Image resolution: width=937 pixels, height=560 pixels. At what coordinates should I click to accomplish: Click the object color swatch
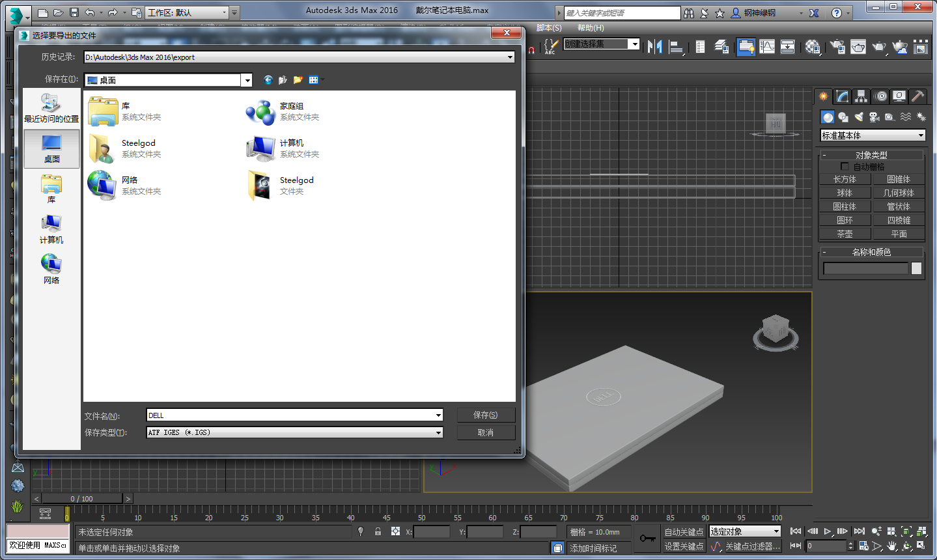916,268
